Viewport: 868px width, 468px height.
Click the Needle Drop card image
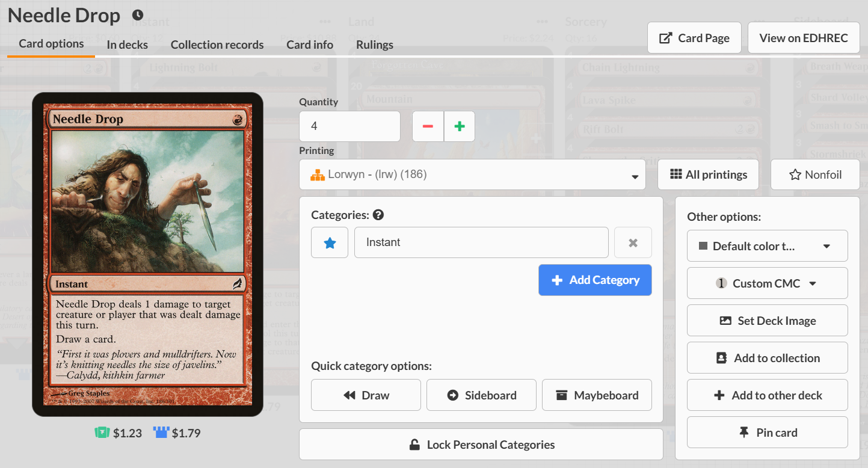tap(147, 254)
